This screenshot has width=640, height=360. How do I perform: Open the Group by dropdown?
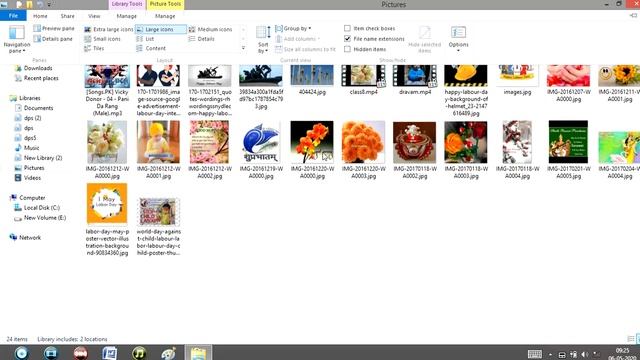pyautogui.click(x=293, y=28)
